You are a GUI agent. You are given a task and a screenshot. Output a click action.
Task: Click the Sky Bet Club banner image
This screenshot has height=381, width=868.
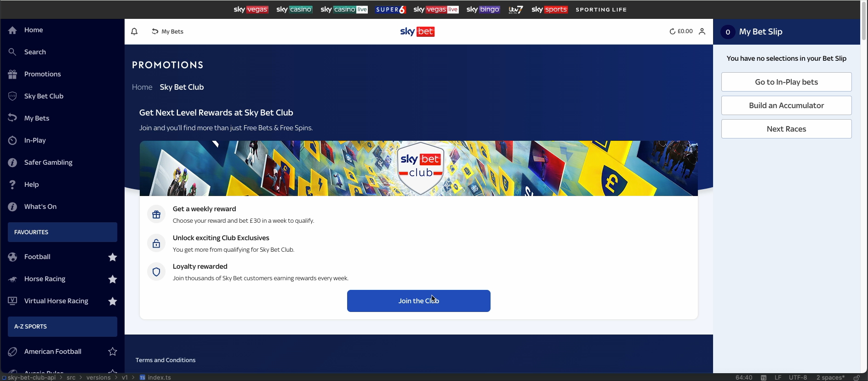pyautogui.click(x=419, y=168)
